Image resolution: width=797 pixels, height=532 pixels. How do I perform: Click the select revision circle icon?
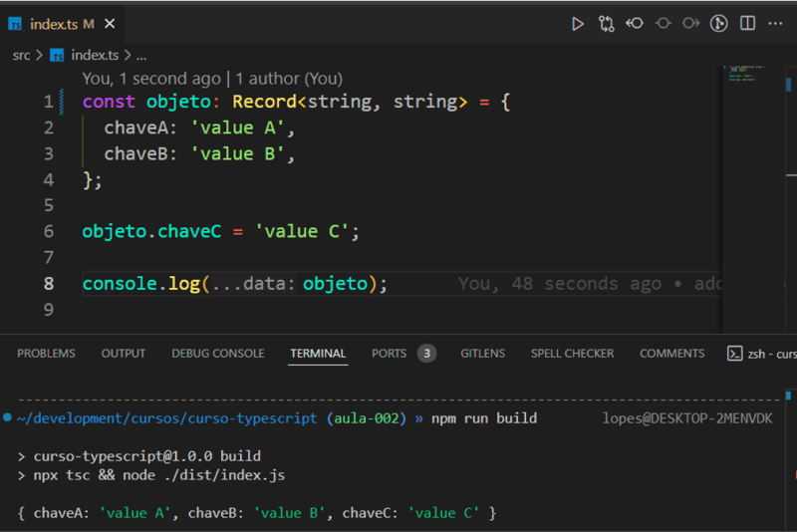(x=663, y=23)
